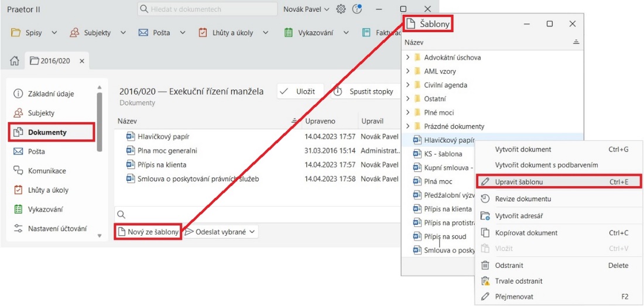Open the help icon next to settings gear
Viewport: 644px width, 306px height.
pyautogui.click(x=357, y=9)
